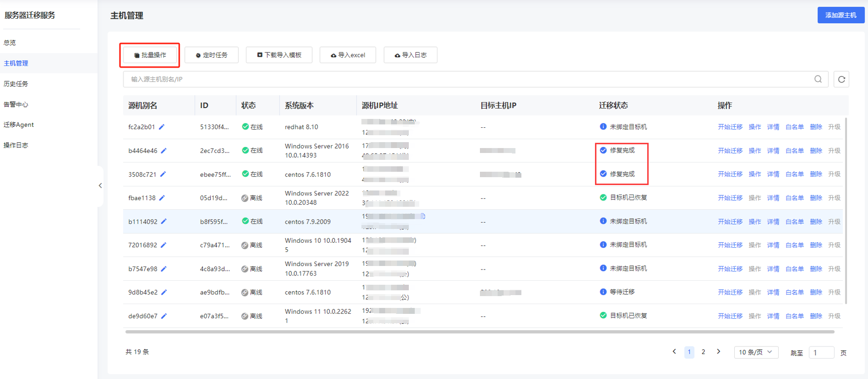This screenshot has width=868, height=379.
Task: Open the 10 条/页 page size dropdown
Action: click(756, 352)
